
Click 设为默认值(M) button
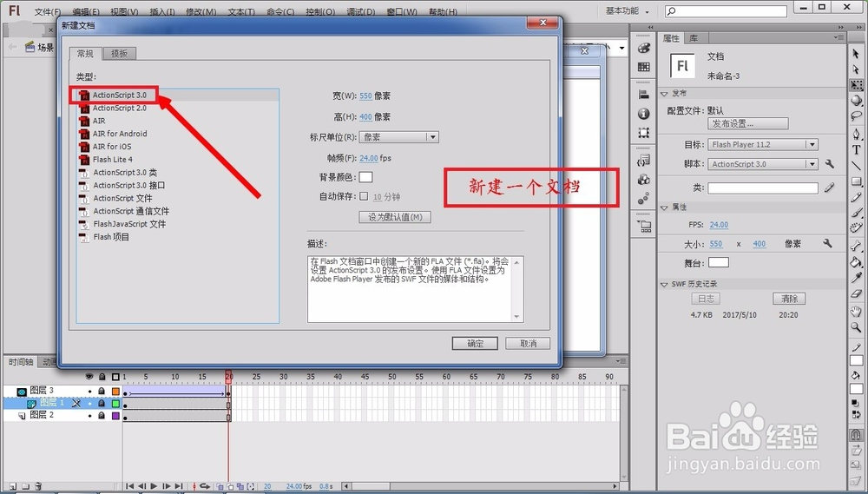click(x=395, y=217)
